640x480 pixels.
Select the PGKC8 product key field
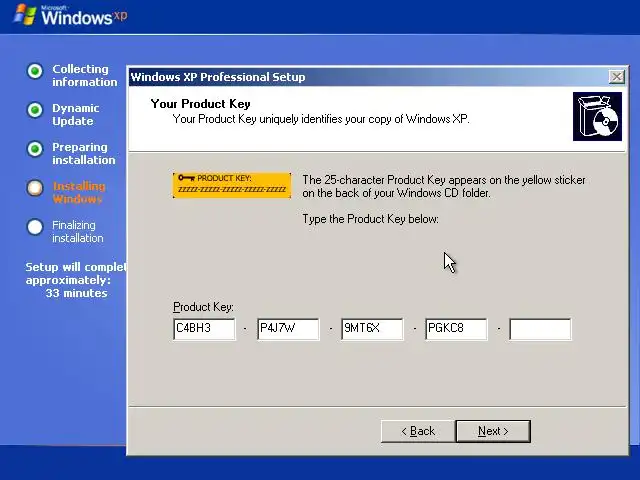click(x=456, y=329)
